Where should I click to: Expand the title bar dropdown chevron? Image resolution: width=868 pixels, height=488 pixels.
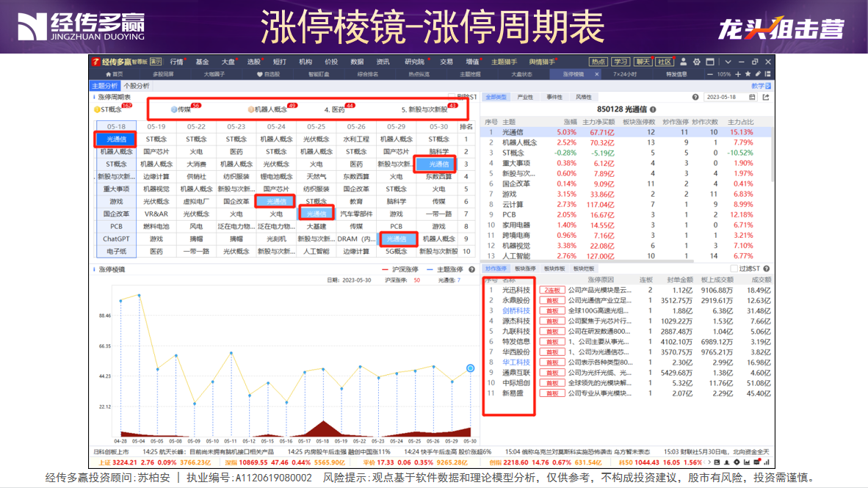coord(728,62)
